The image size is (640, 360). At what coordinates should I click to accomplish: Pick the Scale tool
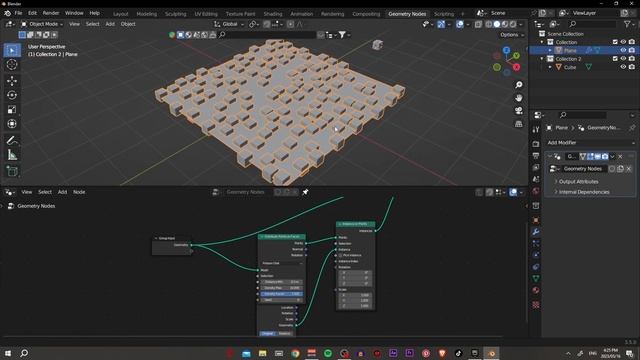coord(12,109)
